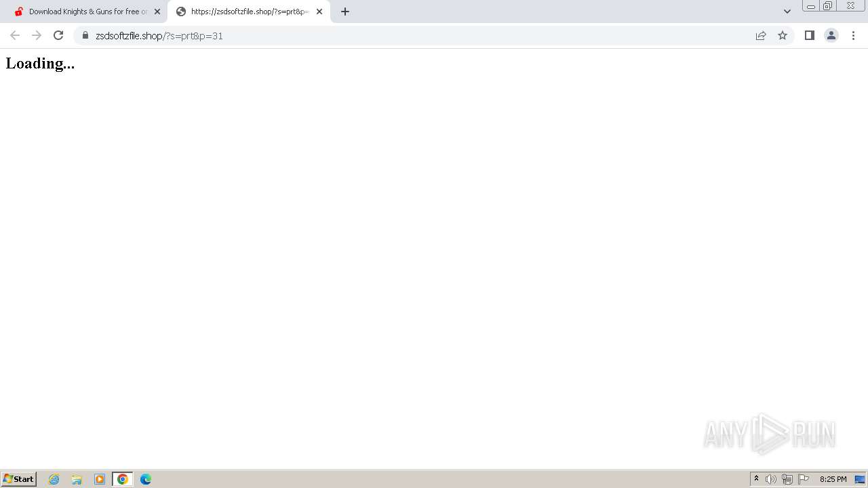The height and width of the screenshot is (488, 868).
Task: Share this page icon
Action: (761, 35)
